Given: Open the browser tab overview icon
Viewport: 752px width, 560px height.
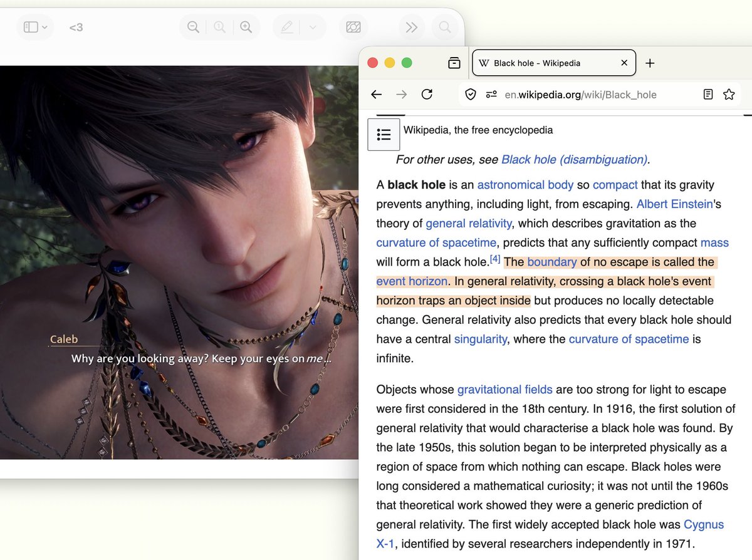Looking at the screenshot, I should pyautogui.click(x=454, y=63).
